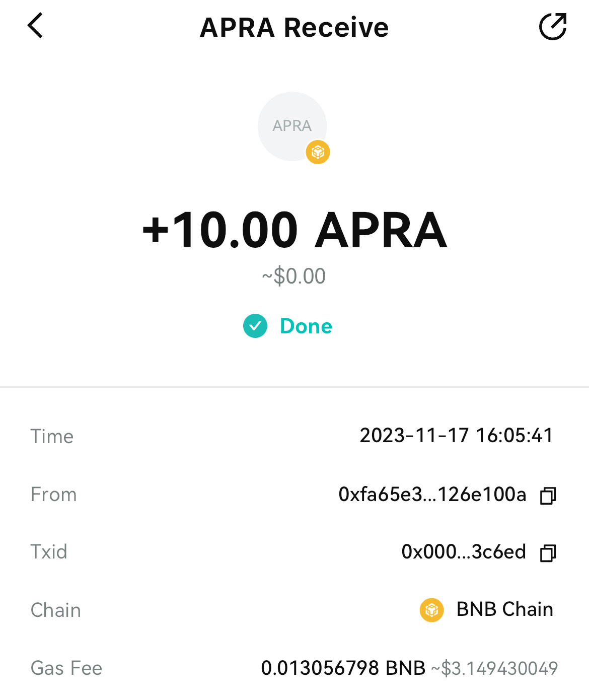
Task: Tap the gas fee 0.013056798 BNB value
Action: click(343, 668)
